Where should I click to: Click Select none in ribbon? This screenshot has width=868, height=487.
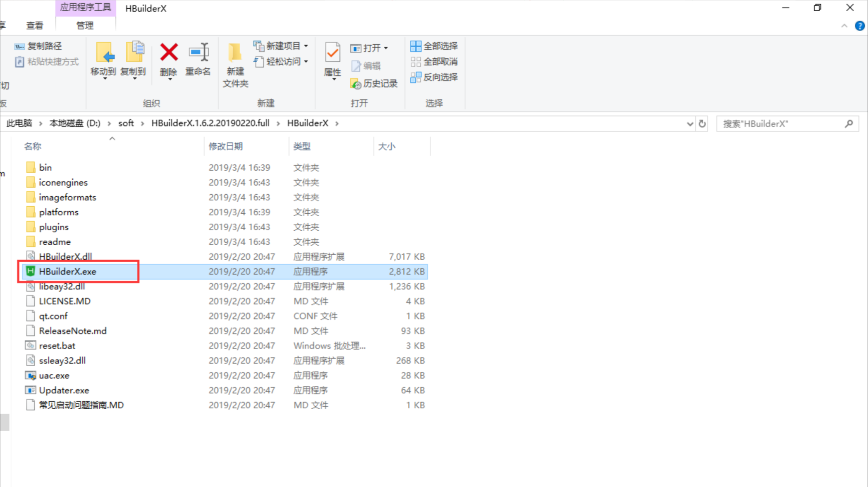pyautogui.click(x=434, y=62)
